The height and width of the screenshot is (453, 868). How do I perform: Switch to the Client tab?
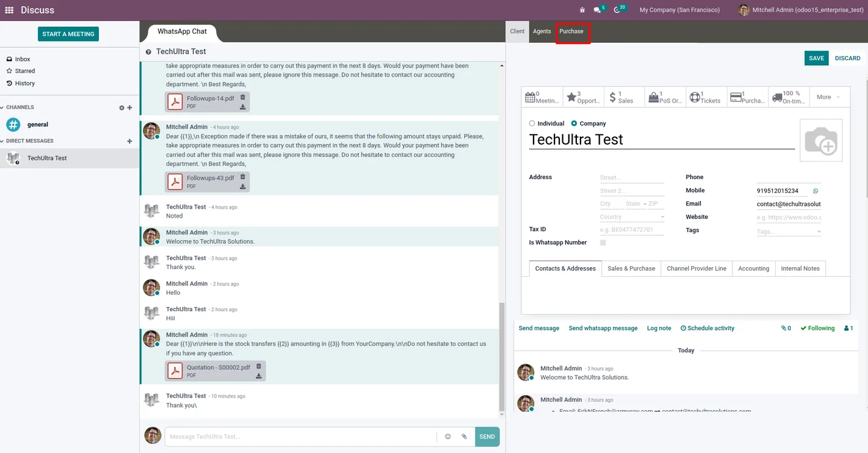[x=517, y=31]
